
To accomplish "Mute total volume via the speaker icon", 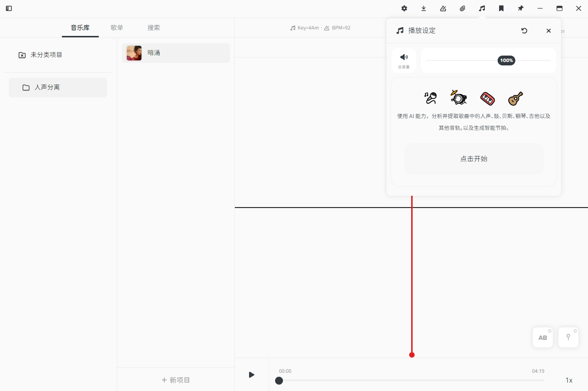I will [x=404, y=57].
